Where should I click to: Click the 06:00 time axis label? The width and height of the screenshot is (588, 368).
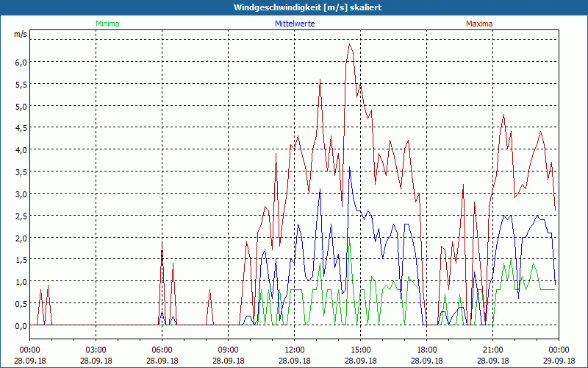point(162,350)
